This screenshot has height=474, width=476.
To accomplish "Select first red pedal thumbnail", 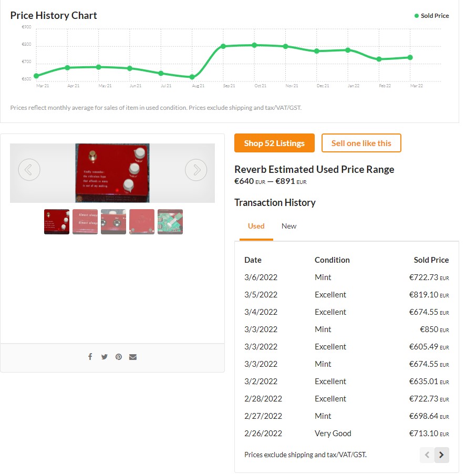I will tap(57, 222).
